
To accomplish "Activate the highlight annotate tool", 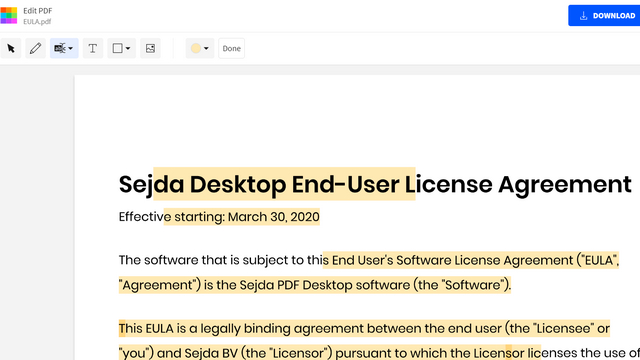I will tap(60, 48).
